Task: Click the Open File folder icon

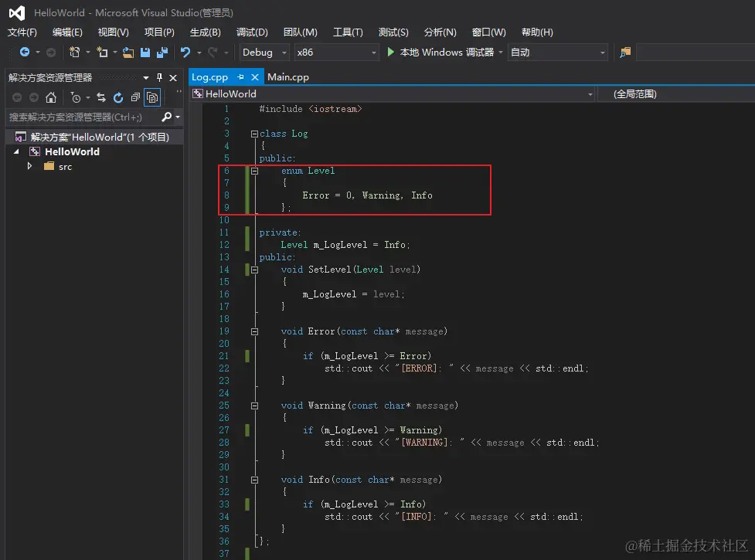Action: 128,53
